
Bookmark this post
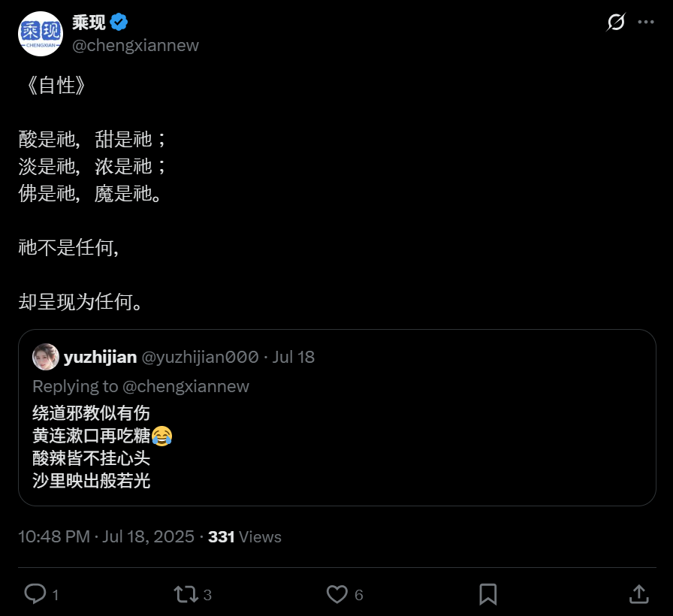tap(488, 594)
